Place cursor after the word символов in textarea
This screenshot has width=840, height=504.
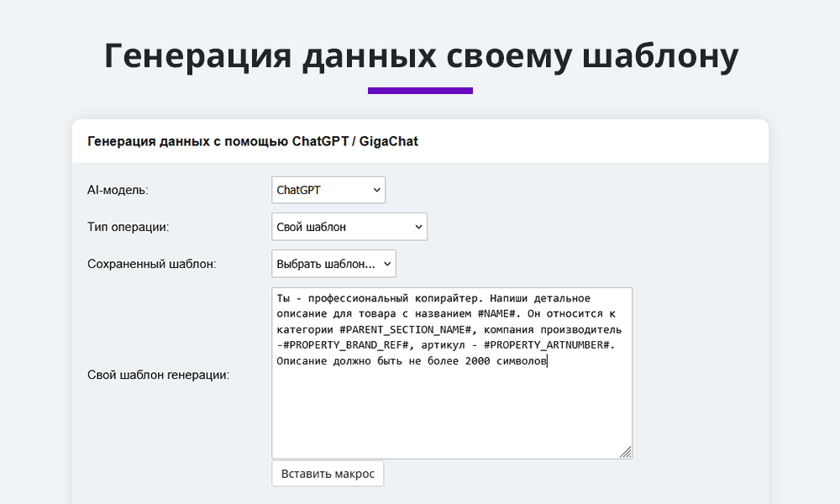547,360
